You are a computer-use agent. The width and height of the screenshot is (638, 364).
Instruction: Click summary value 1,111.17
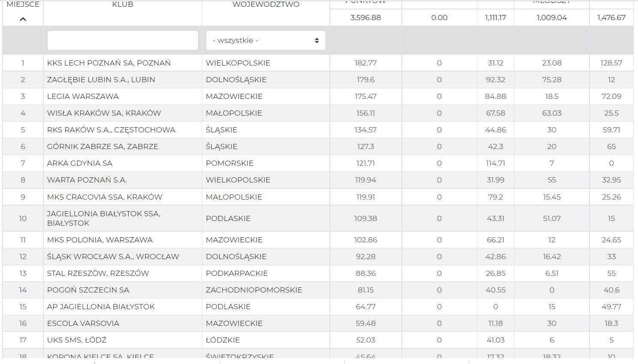pos(496,18)
